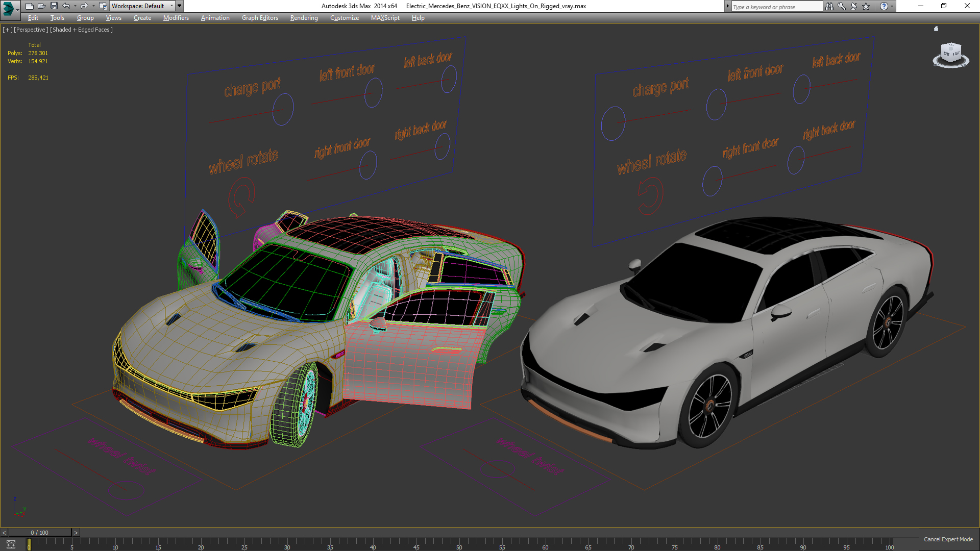Expand the Undo history dropdown arrow
This screenshot has height=551, width=980.
(75, 6)
